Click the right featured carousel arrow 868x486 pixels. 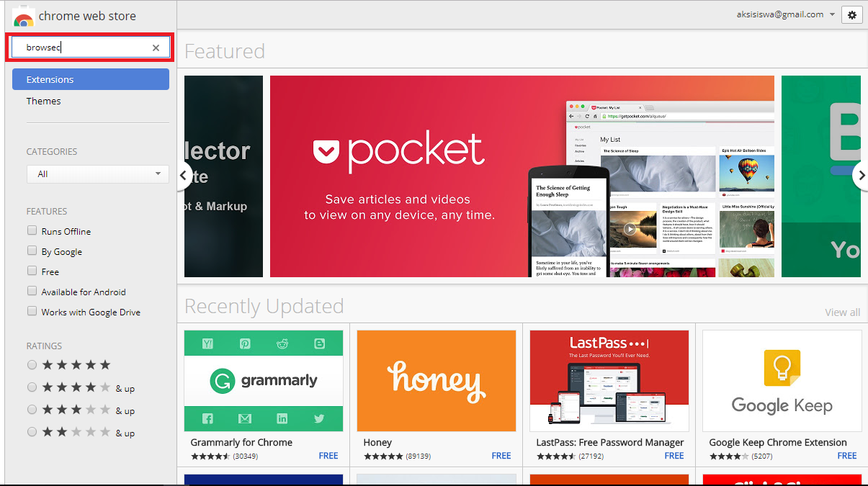(x=862, y=176)
